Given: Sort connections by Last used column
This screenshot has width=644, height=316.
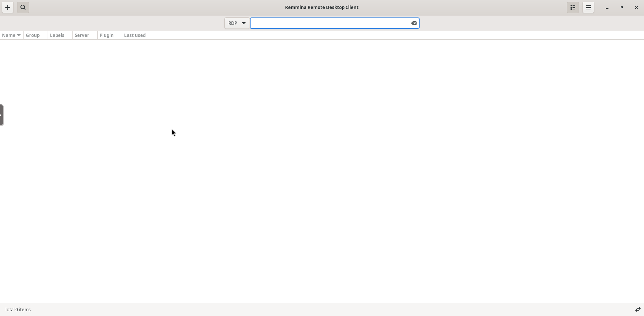Looking at the screenshot, I should (135, 35).
